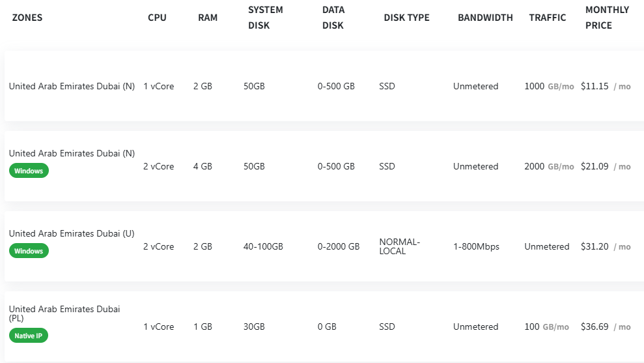
Task: Click the DISK TYPE column header
Action: [406, 18]
